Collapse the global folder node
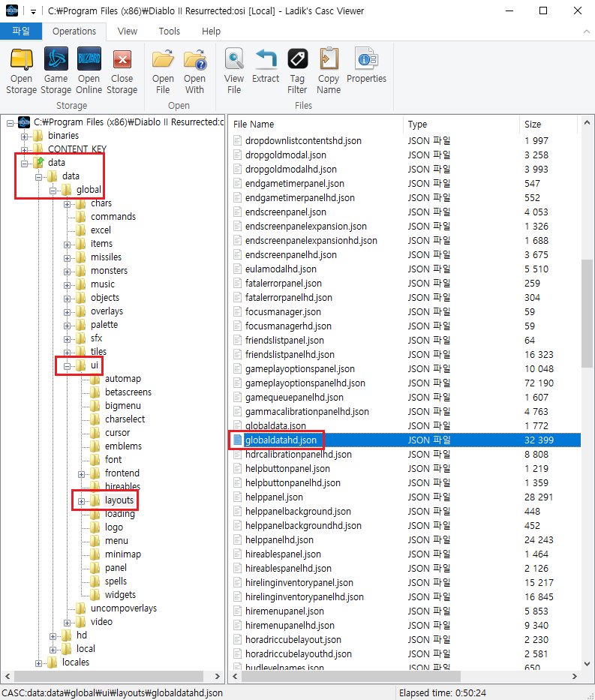Image resolution: width=595 pixels, height=700 pixels. pos(53,191)
